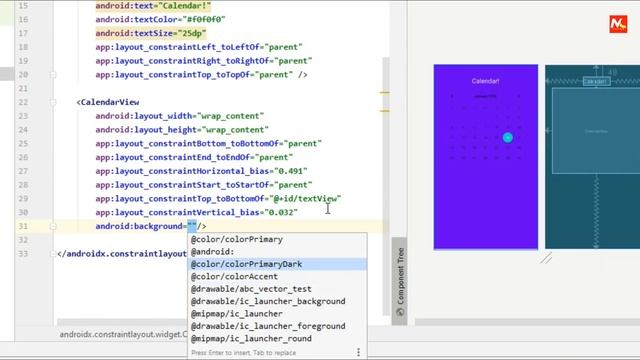Click the editor vertical scrollbar
The image size is (640, 360).
click(386, 186)
